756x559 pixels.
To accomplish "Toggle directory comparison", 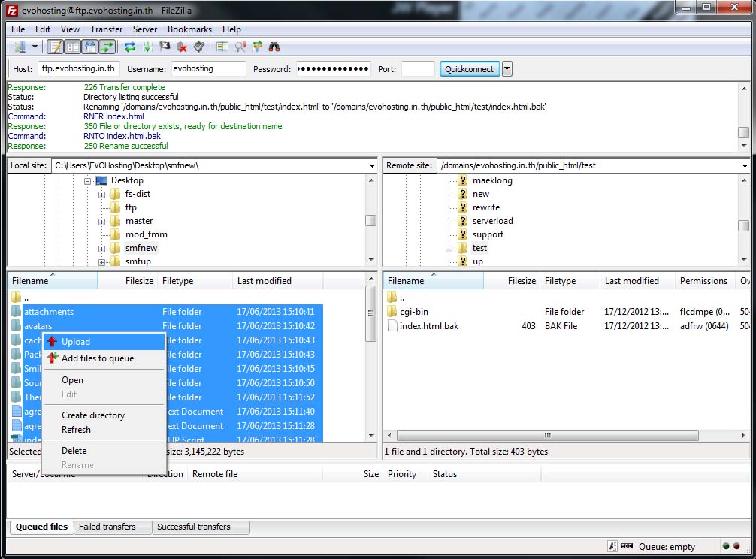I will click(240, 47).
